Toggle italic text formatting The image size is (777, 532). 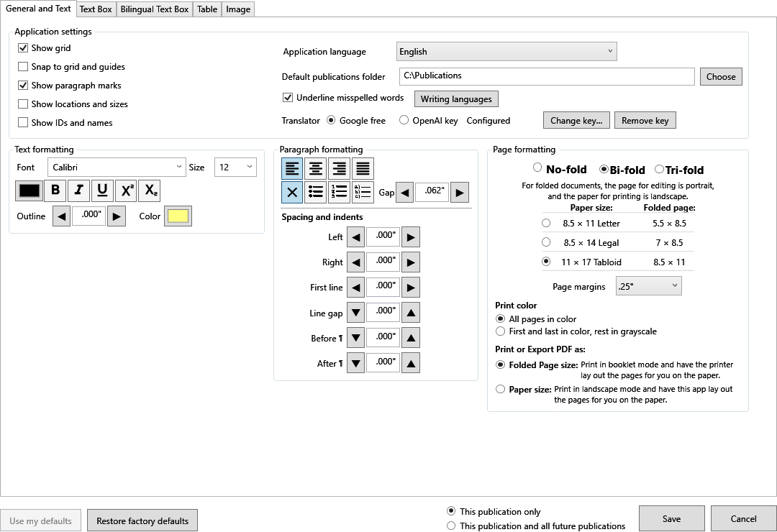[x=79, y=191]
